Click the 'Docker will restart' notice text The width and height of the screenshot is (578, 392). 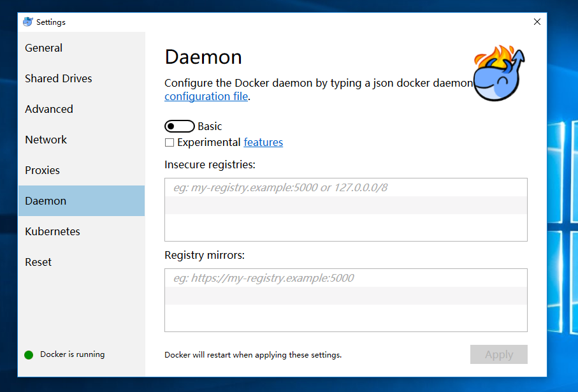coord(253,355)
